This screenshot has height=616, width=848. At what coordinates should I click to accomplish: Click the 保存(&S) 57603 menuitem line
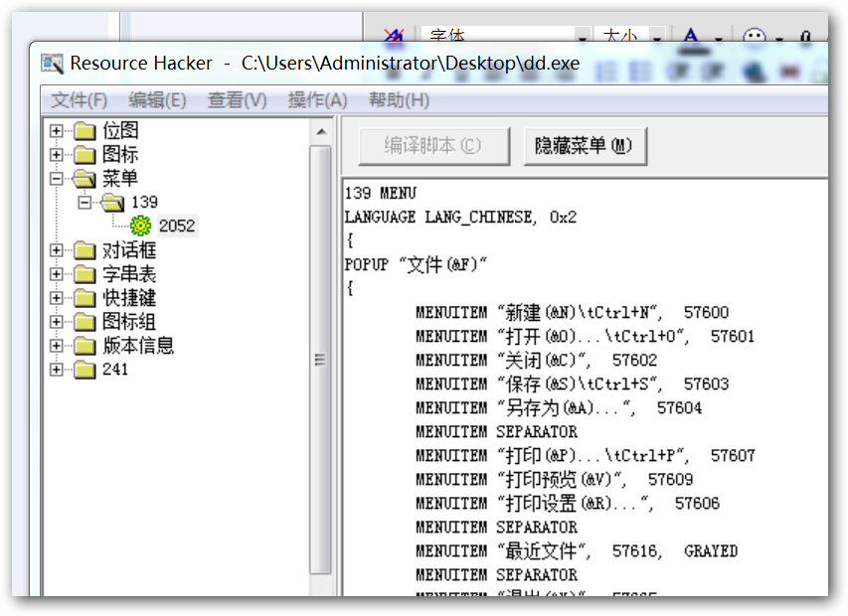pos(573,384)
